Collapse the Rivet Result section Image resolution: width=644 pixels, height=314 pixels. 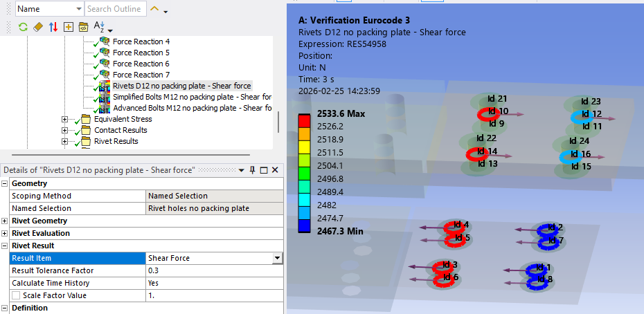[6, 246]
